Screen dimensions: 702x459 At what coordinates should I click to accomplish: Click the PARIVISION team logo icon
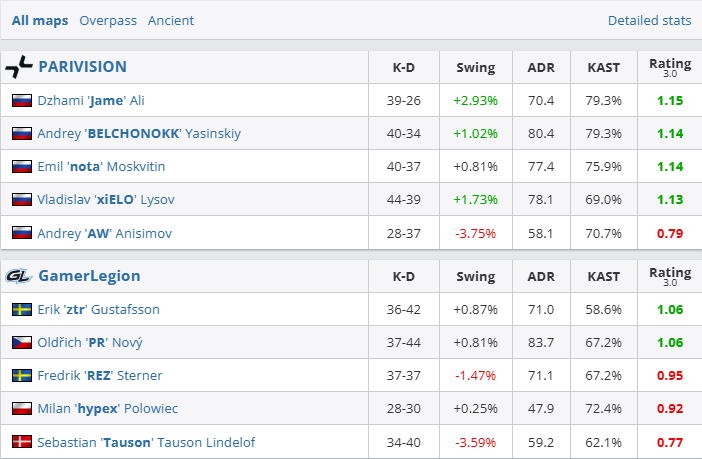point(19,67)
